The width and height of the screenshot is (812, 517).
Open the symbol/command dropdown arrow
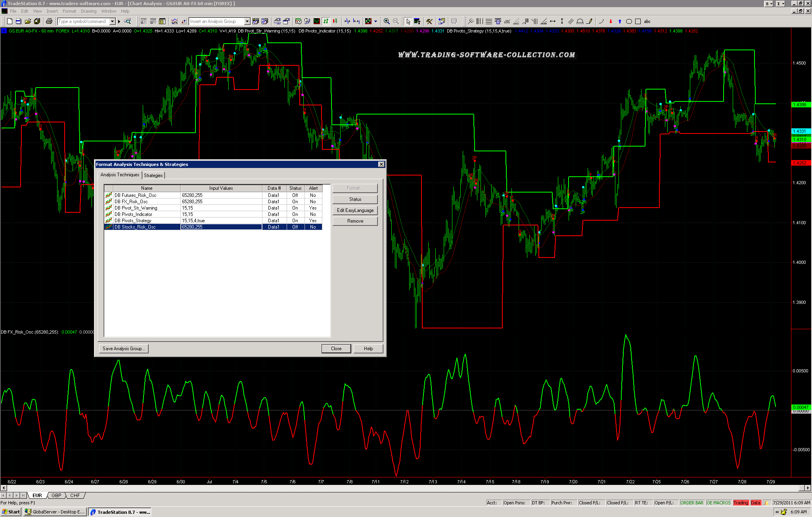pyautogui.click(x=112, y=21)
